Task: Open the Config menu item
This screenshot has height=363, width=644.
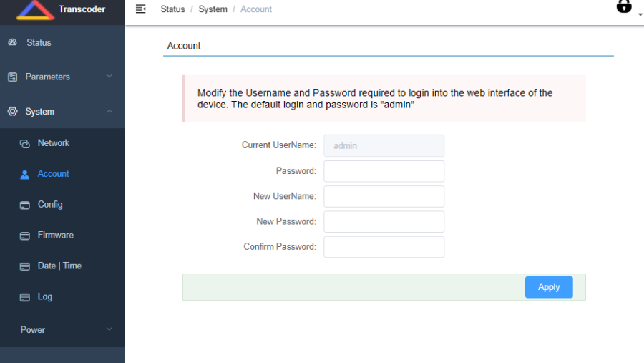Action: (x=50, y=205)
